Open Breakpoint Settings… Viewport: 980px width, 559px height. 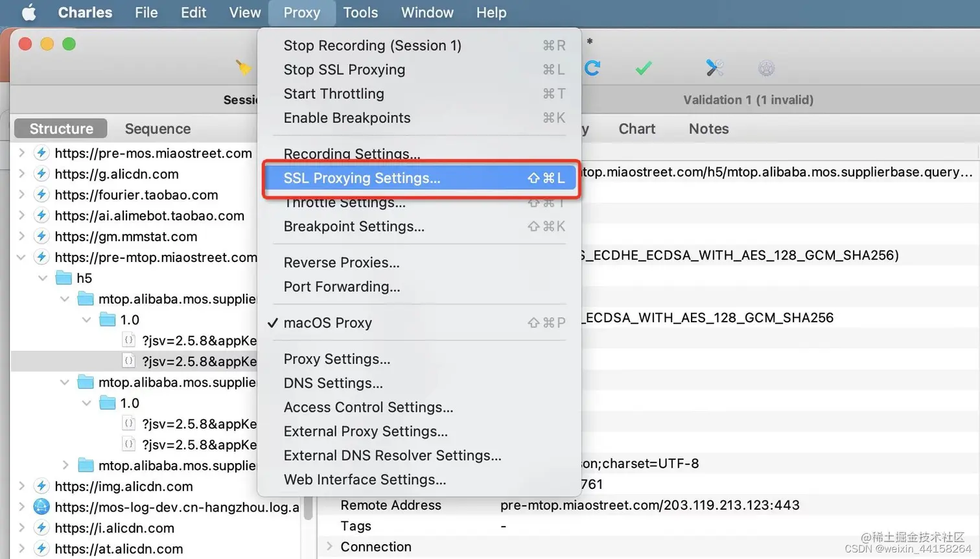pos(419,226)
